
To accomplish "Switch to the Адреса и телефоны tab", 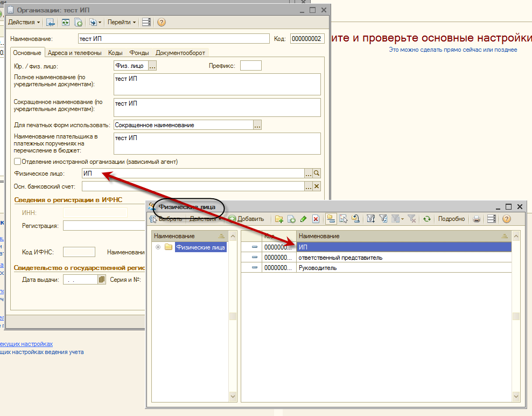I will click(x=74, y=53).
